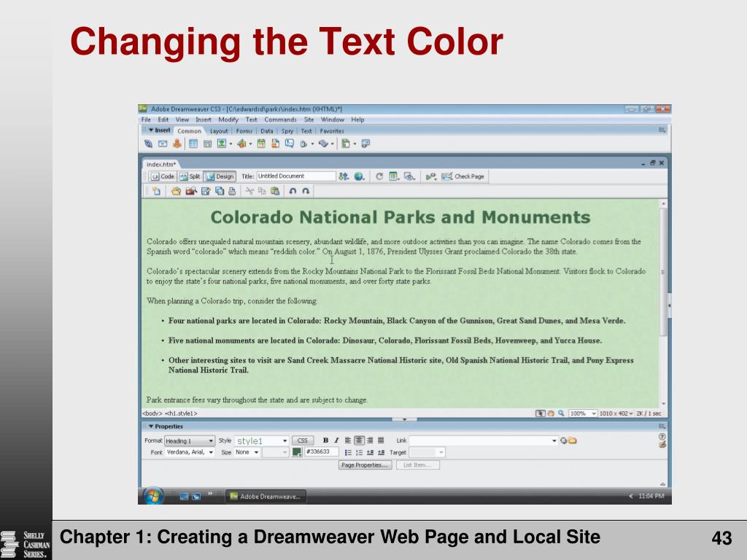Toggle Justify alignment in Properties

[x=381, y=440]
